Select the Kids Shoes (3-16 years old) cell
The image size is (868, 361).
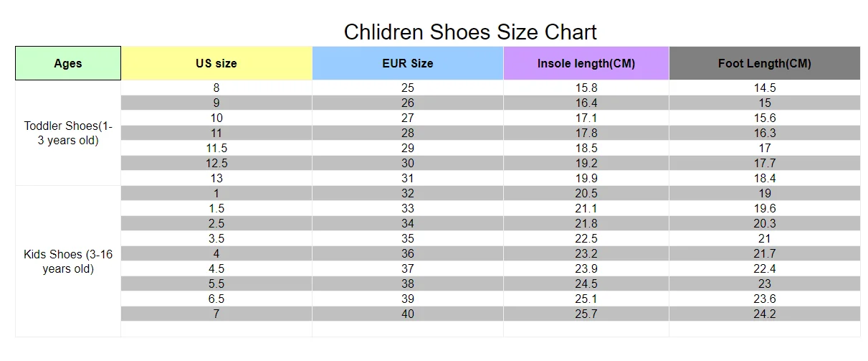68,261
